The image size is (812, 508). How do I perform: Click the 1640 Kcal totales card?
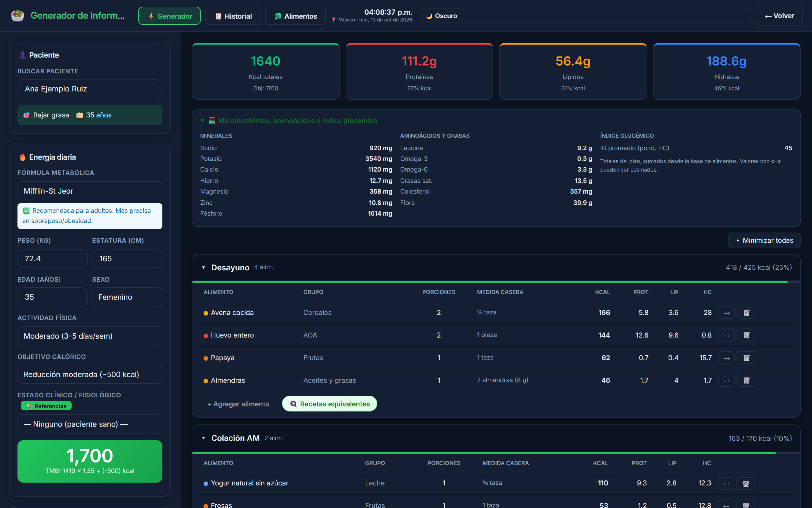point(266,72)
